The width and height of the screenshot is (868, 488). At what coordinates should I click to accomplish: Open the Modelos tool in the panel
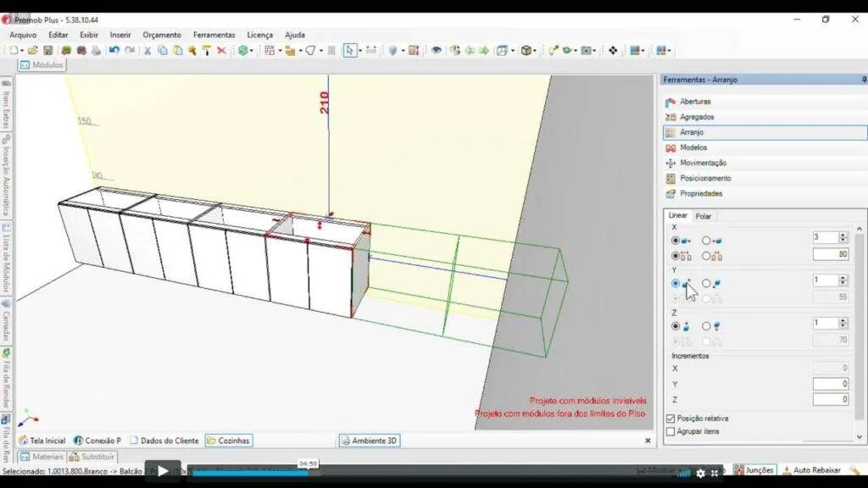click(765, 147)
